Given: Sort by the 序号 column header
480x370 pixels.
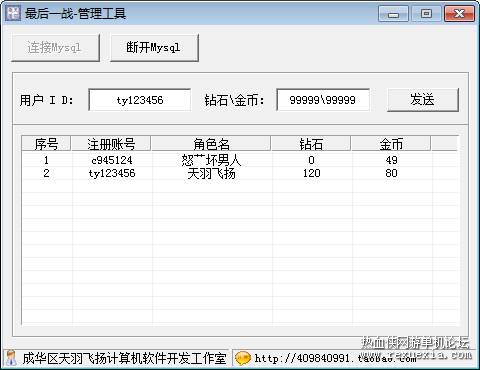Looking at the screenshot, I should [x=46, y=144].
